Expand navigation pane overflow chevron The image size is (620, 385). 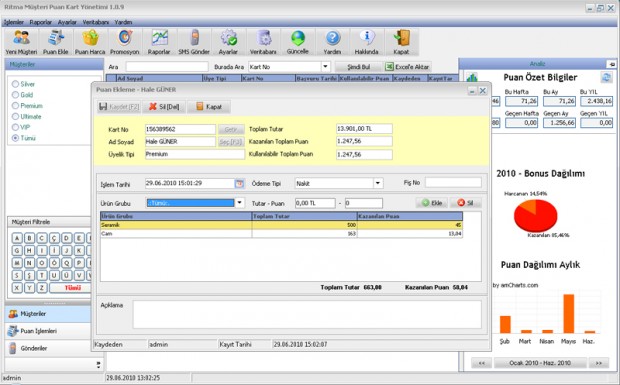(98, 365)
